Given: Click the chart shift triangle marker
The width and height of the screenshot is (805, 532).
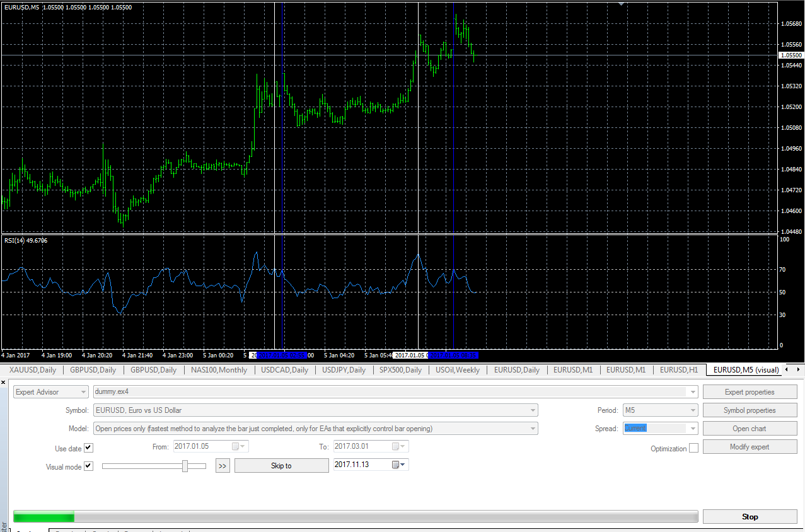Looking at the screenshot, I should [x=622, y=4].
